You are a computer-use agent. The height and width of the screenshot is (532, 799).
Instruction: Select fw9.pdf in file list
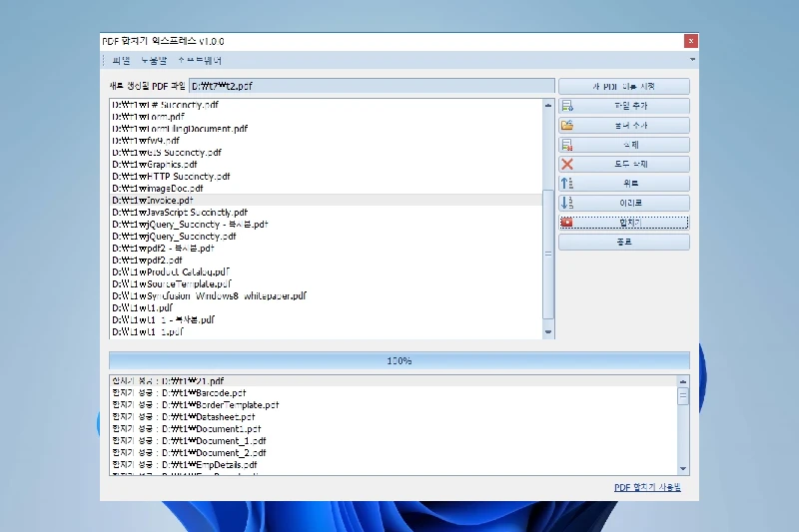(x=327, y=141)
